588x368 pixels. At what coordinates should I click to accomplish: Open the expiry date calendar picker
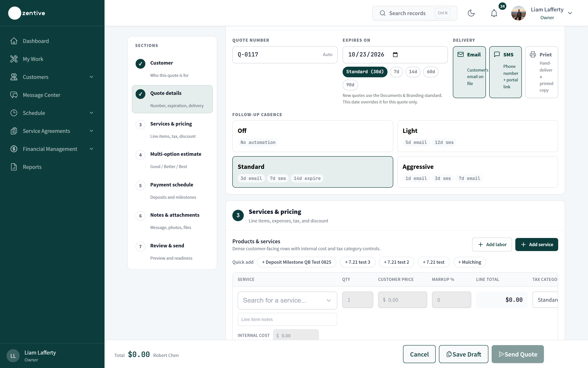[x=395, y=55]
